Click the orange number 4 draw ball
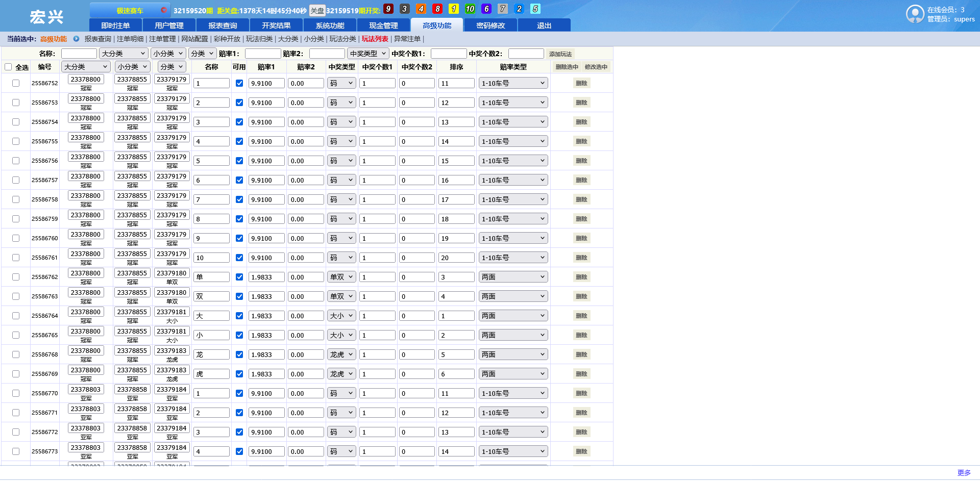The height and width of the screenshot is (483, 980). coord(421,9)
